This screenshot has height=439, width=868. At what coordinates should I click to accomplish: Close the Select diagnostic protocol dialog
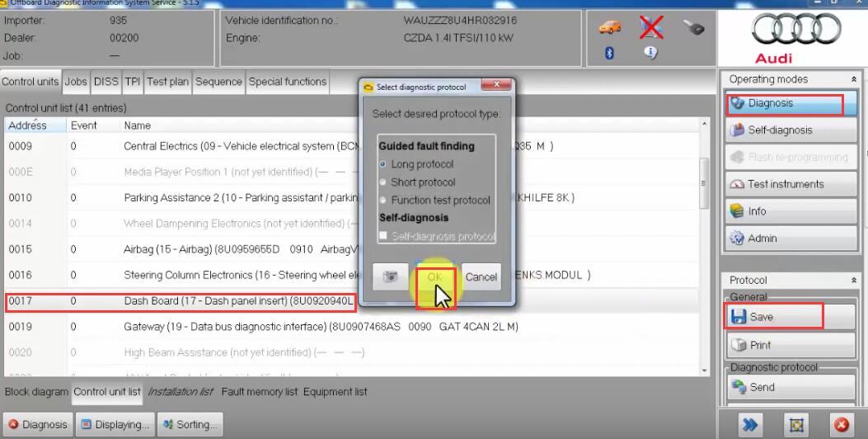click(x=496, y=85)
